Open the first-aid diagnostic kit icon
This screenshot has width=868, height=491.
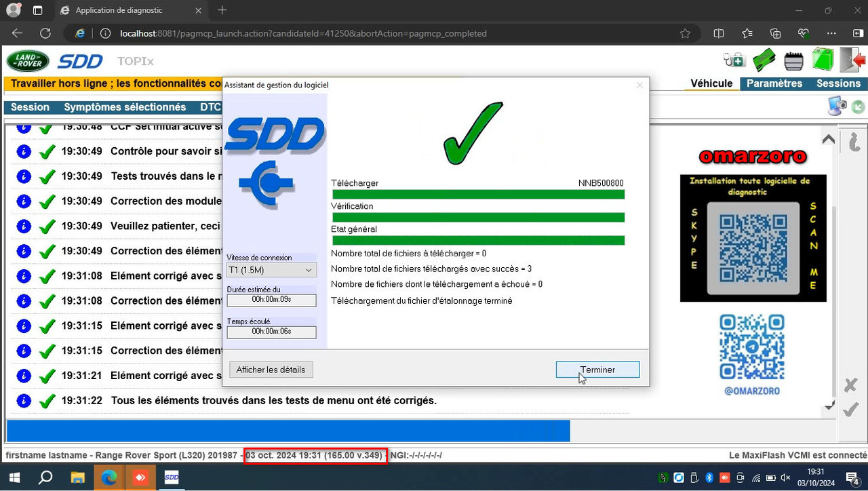[x=734, y=60]
